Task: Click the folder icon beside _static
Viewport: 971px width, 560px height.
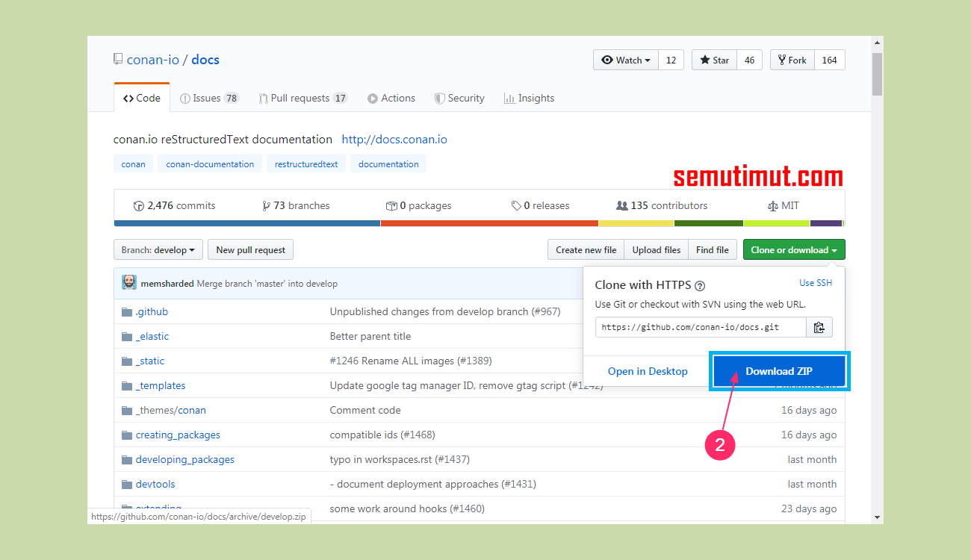Action: 126,361
